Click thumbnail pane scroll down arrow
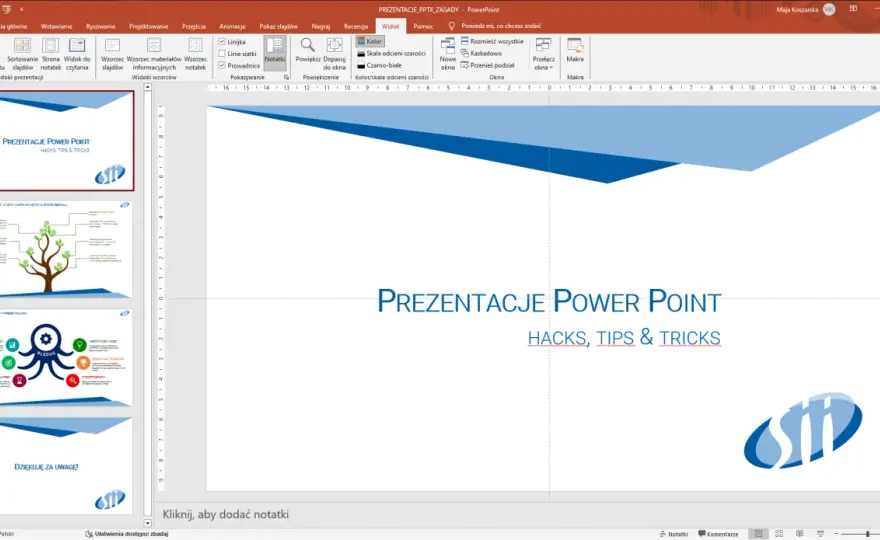Screen dimensions: 880x540 click(148, 523)
